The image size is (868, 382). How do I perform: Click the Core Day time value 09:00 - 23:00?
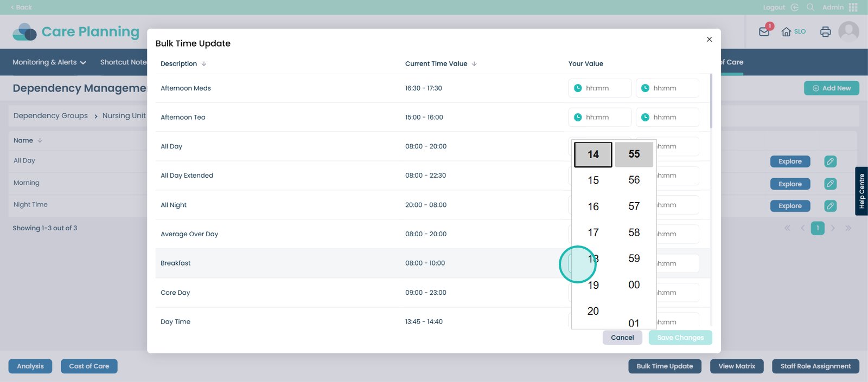426,293
